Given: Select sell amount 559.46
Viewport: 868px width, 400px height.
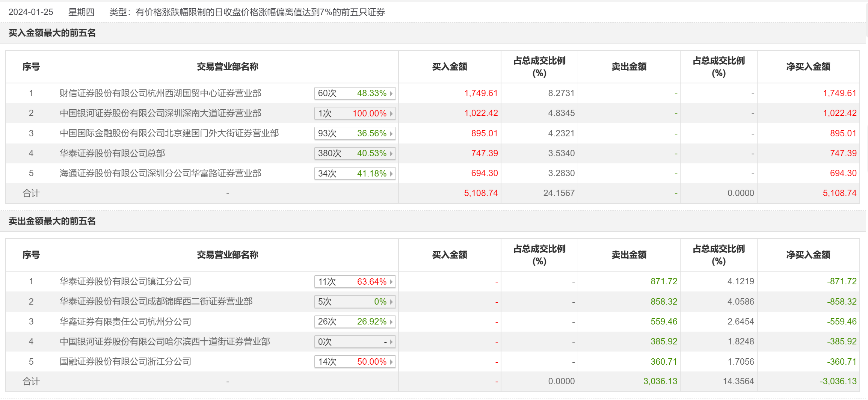Looking at the screenshot, I should [x=664, y=322].
